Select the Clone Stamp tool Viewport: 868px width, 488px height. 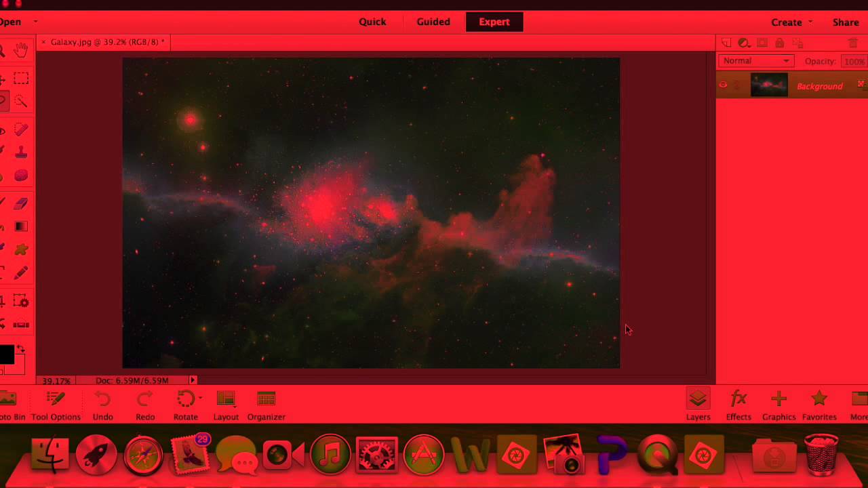(x=21, y=152)
